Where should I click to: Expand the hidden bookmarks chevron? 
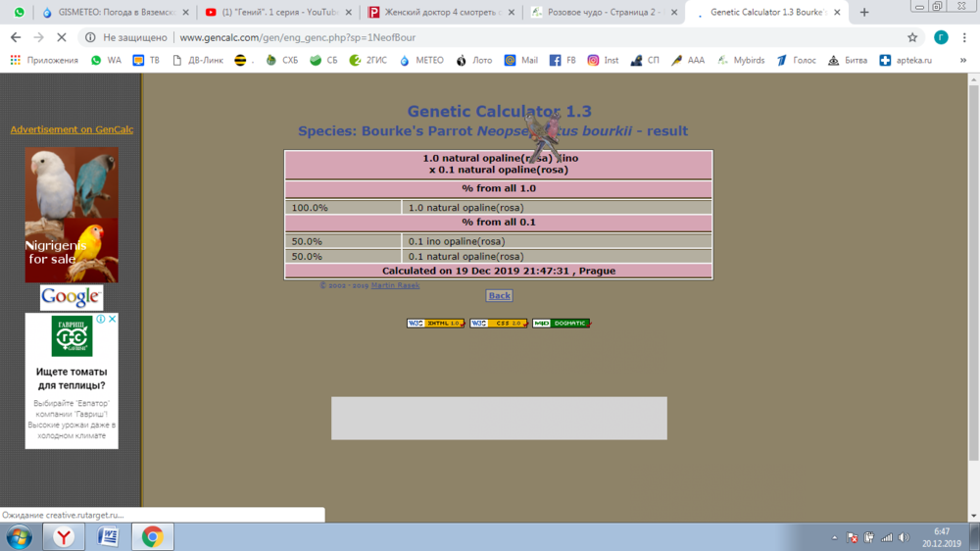(x=962, y=60)
